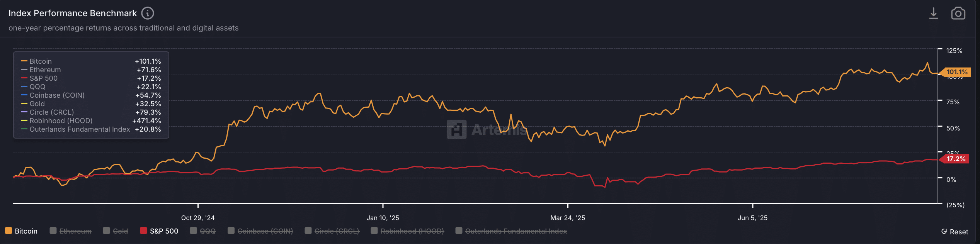Screen dimensions: 980x244
Task: Enable Coinbase (COIN) in the legend
Action: tap(260, 231)
